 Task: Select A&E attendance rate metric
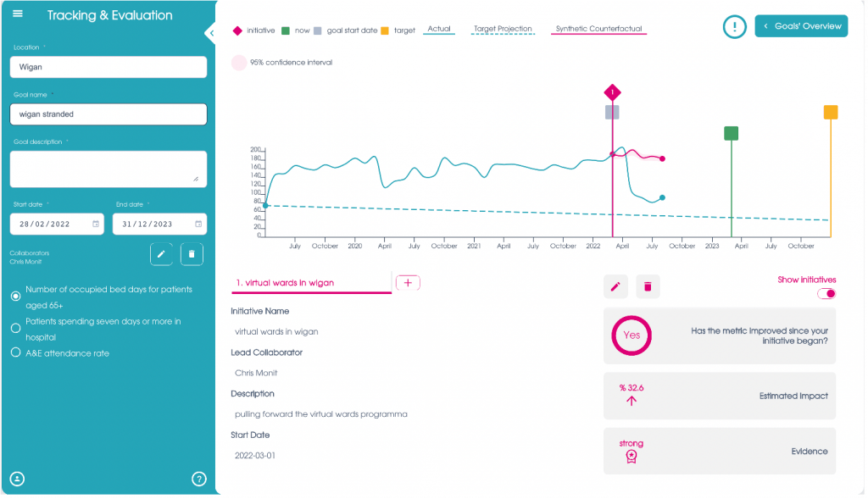[x=16, y=353]
